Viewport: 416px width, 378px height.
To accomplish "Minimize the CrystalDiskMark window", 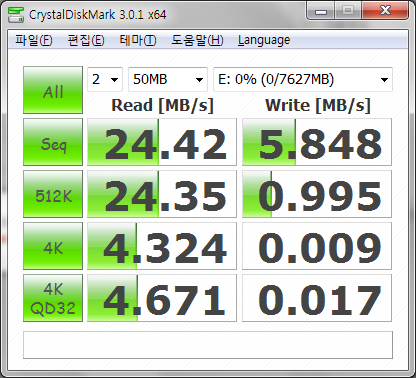I will click(x=321, y=11).
